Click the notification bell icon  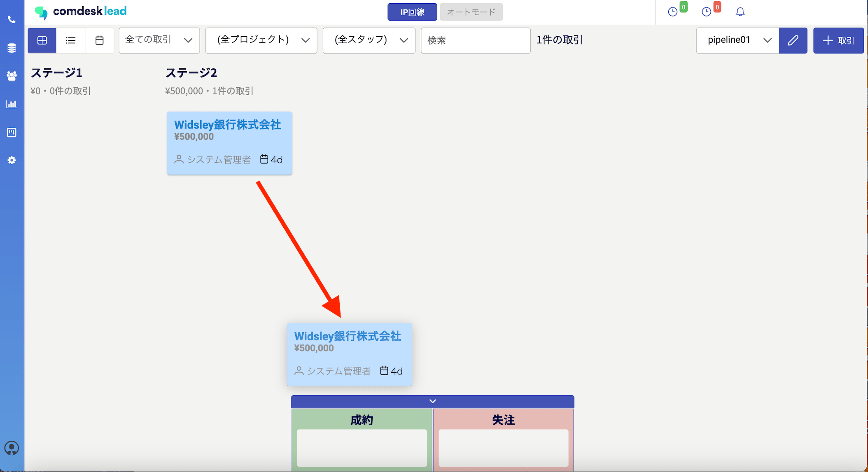(740, 12)
